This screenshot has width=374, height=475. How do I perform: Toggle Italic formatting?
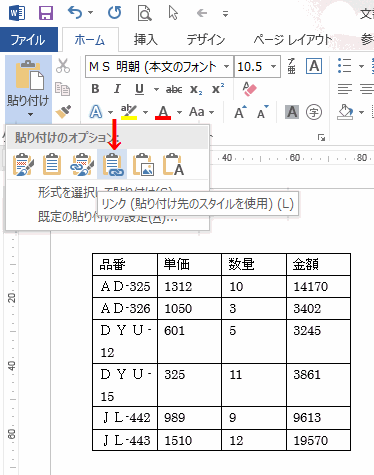click(x=117, y=89)
